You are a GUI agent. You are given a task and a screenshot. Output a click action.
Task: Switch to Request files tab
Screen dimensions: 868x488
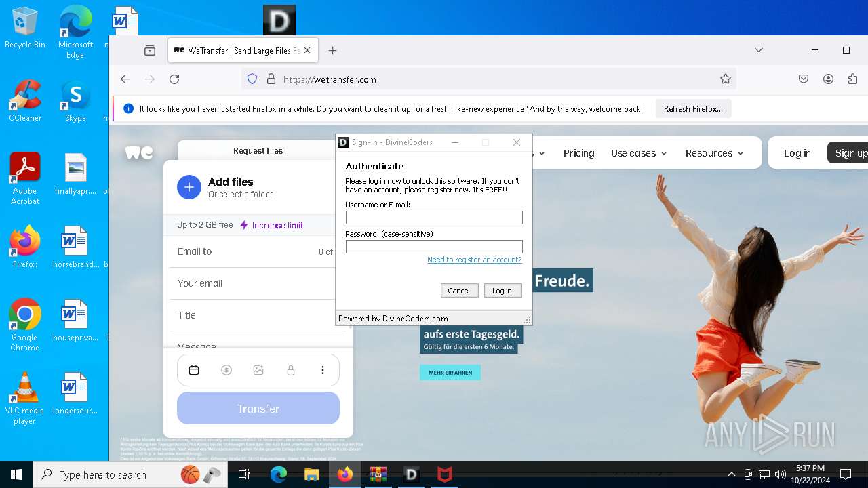click(x=258, y=150)
